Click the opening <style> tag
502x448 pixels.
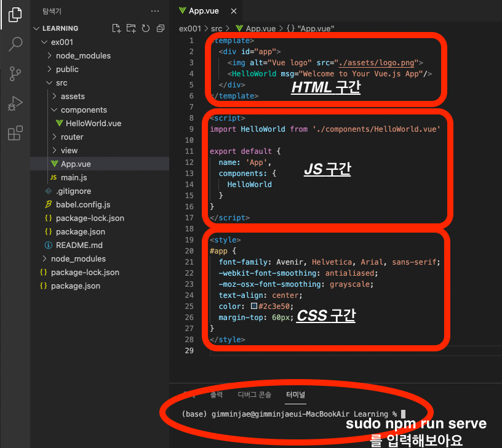[225, 240]
